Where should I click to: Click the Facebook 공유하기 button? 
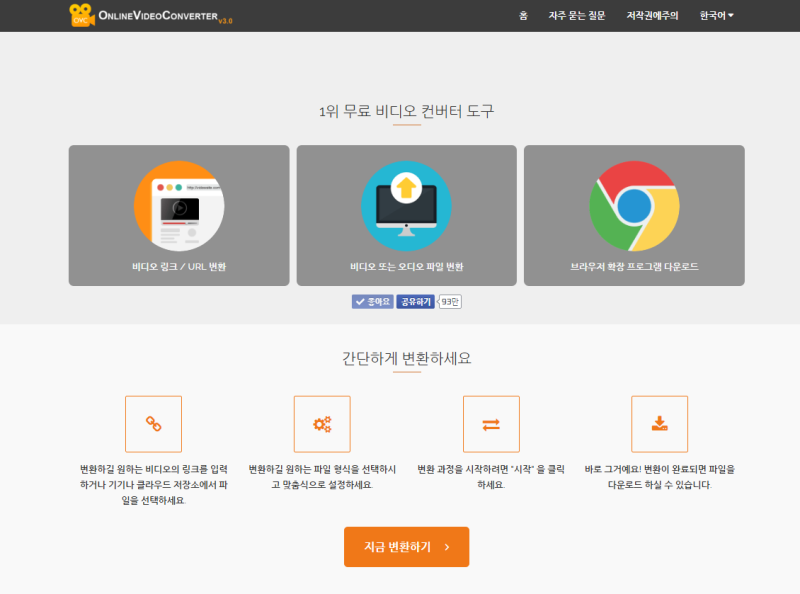pos(415,302)
